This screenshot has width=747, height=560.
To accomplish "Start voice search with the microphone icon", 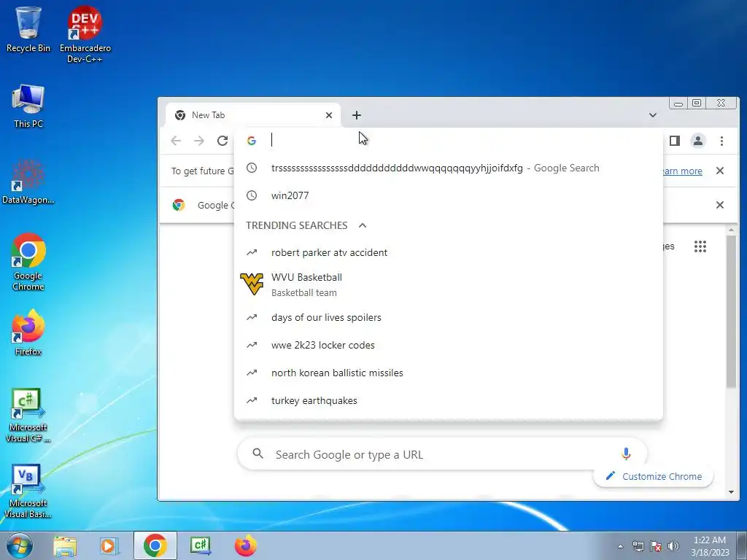I will tap(626, 454).
